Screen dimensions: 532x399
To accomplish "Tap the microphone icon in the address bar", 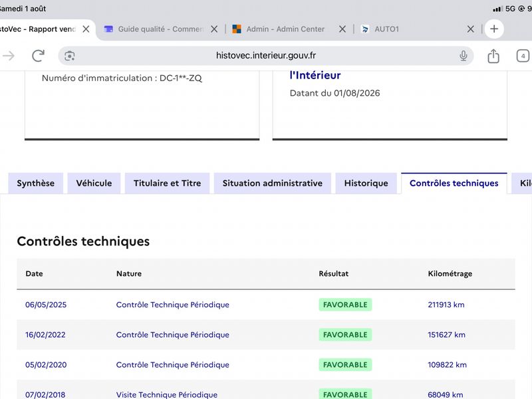I will click(x=463, y=56).
